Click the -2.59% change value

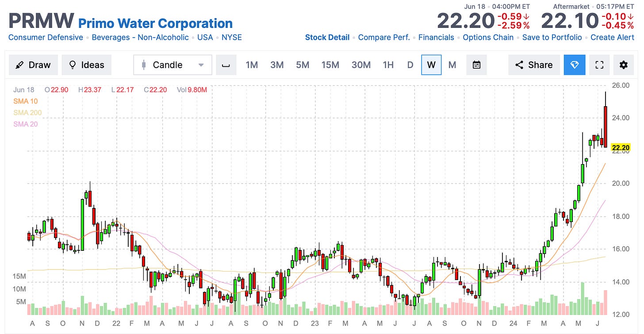pos(514,25)
